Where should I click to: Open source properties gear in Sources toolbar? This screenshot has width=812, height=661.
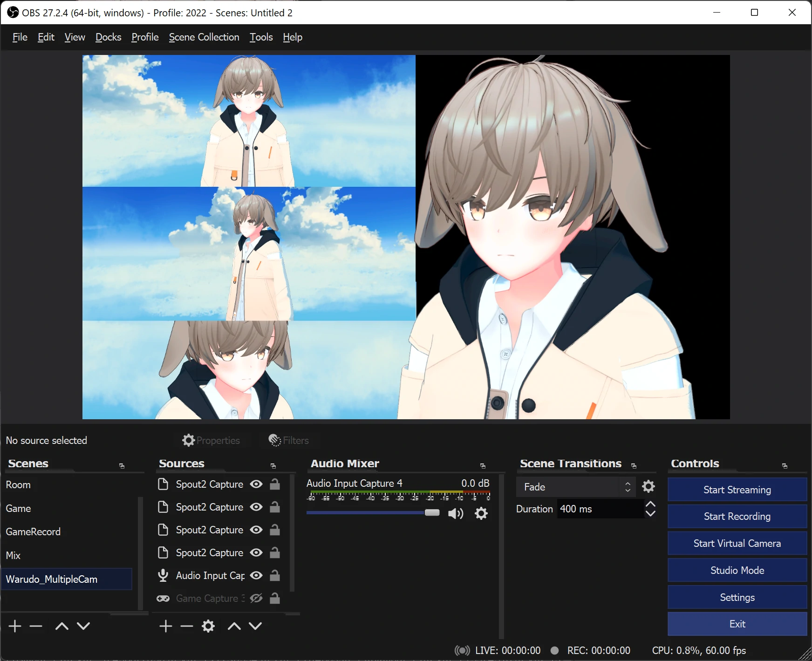point(208,626)
